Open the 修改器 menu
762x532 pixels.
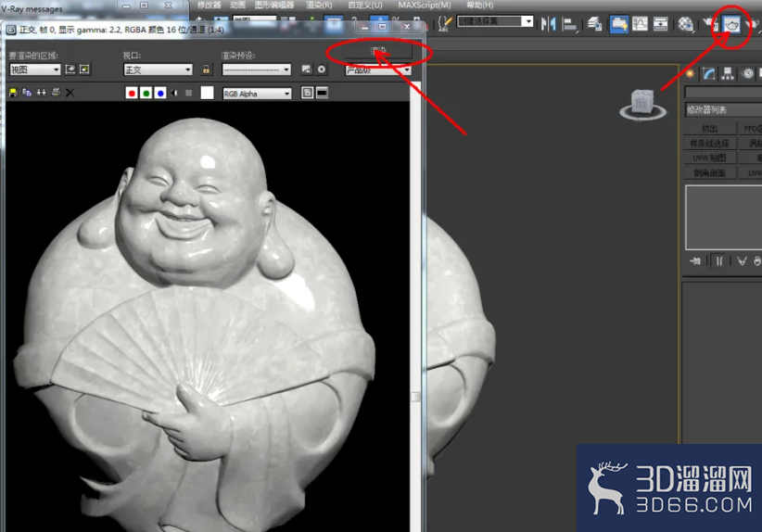point(209,5)
